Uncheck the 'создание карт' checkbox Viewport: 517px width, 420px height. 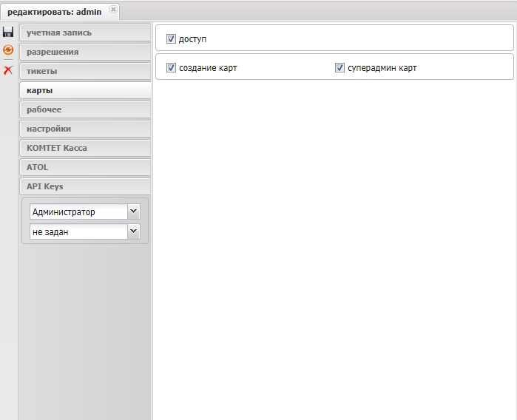(x=172, y=68)
